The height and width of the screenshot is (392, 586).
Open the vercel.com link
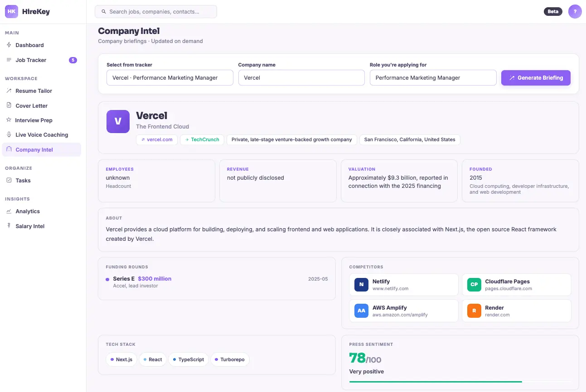point(157,139)
